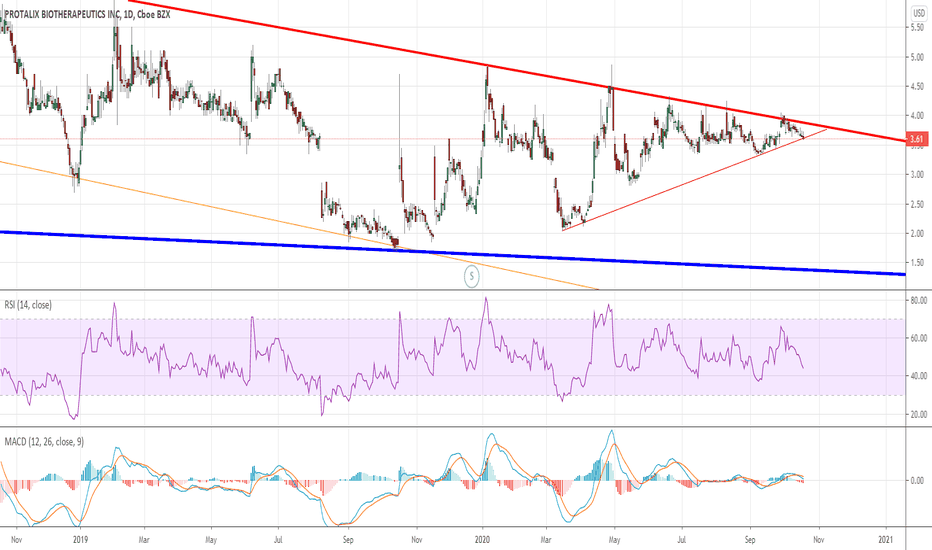The width and height of the screenshot is (932, 550).
Task: Click the 2020 label on time axis
Action: [483, 540]
